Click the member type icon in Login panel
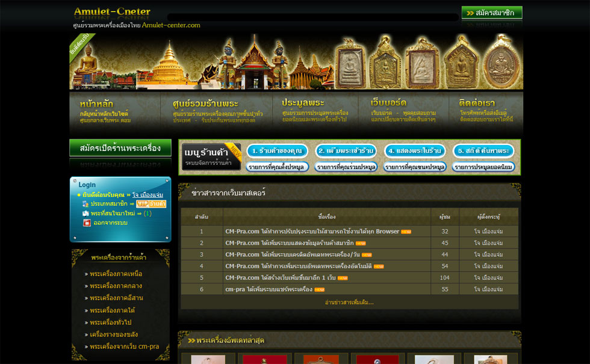Screen dimensions: 590x364 pyautogui.click(x=85, y=204)
